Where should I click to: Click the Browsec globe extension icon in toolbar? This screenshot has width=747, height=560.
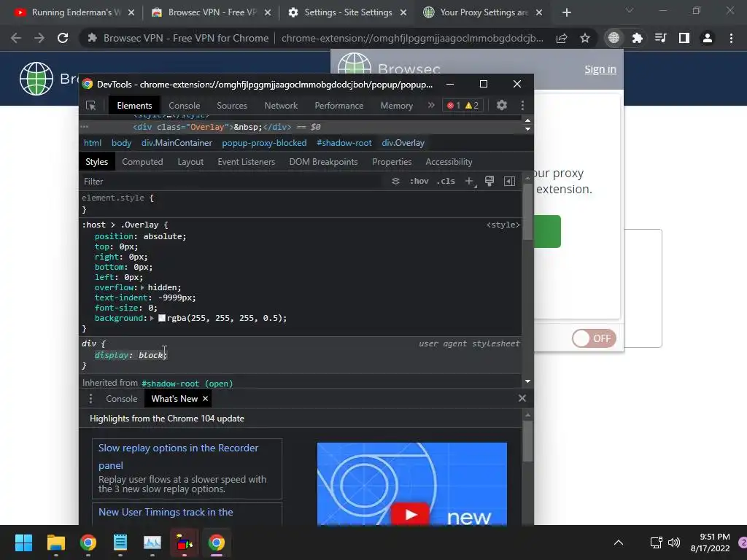click(614, 38)
